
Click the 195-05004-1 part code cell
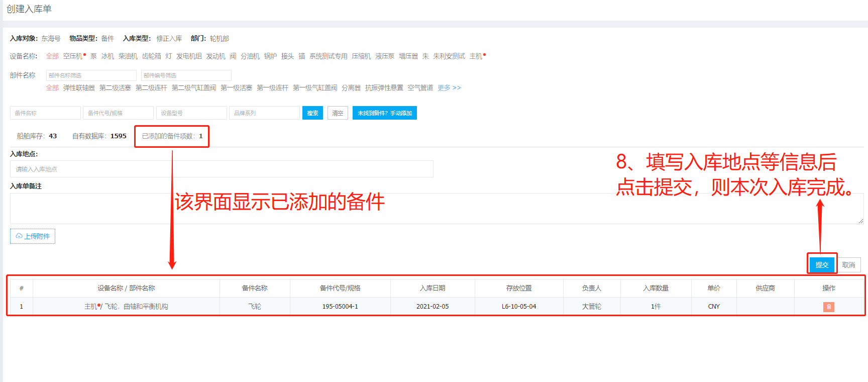point(340,307)
